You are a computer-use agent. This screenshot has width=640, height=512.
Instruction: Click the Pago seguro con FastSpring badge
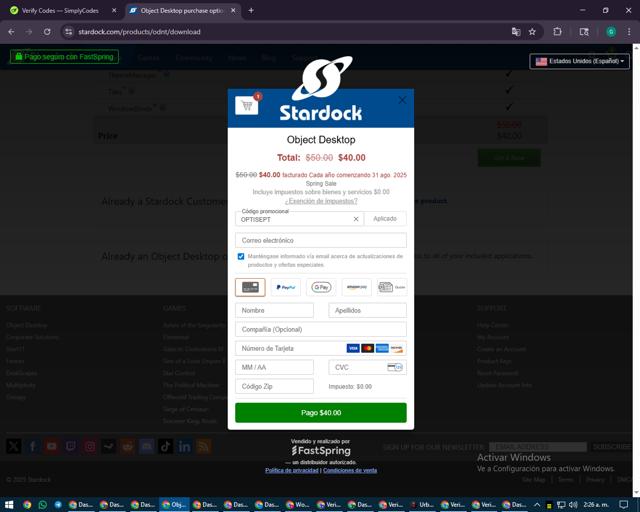tap(64, 57)
